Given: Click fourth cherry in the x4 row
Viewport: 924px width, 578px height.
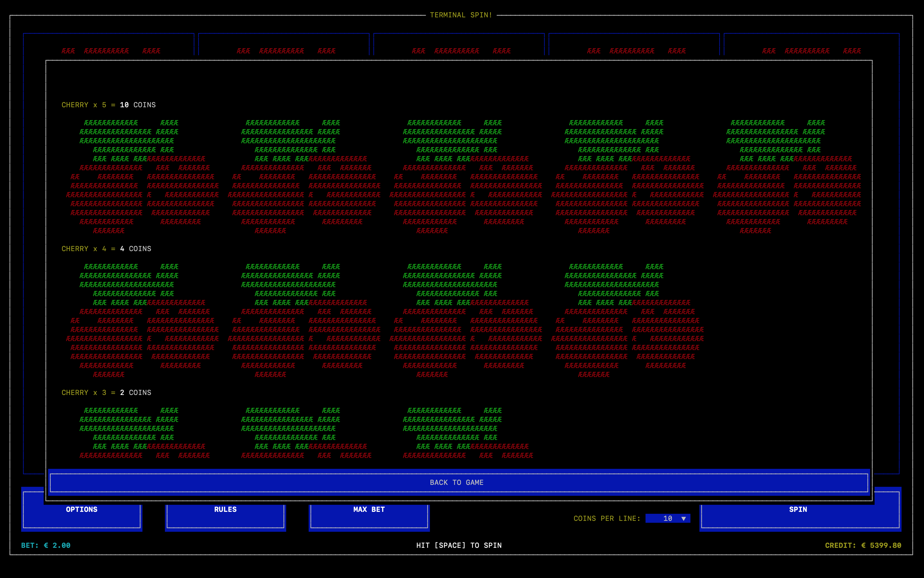Looking at the screenshot, I should click(x=627, y=320).
